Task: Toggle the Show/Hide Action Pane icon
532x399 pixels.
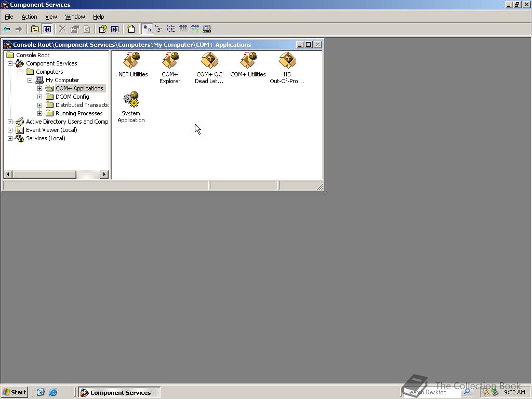Action: tap(115, 29)
